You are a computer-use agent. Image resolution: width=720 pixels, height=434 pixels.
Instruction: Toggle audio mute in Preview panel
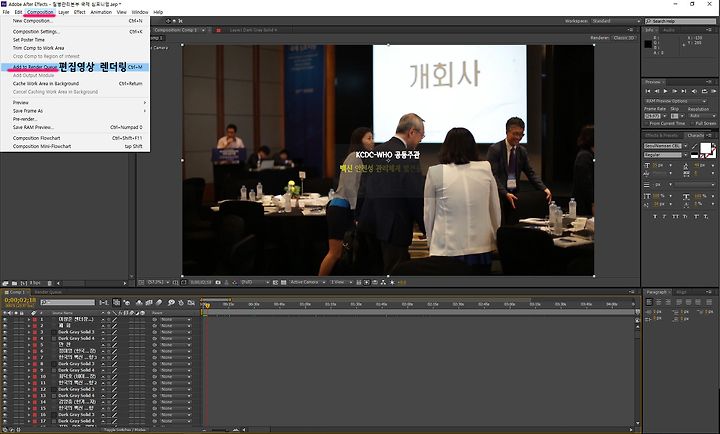(694, 91)
